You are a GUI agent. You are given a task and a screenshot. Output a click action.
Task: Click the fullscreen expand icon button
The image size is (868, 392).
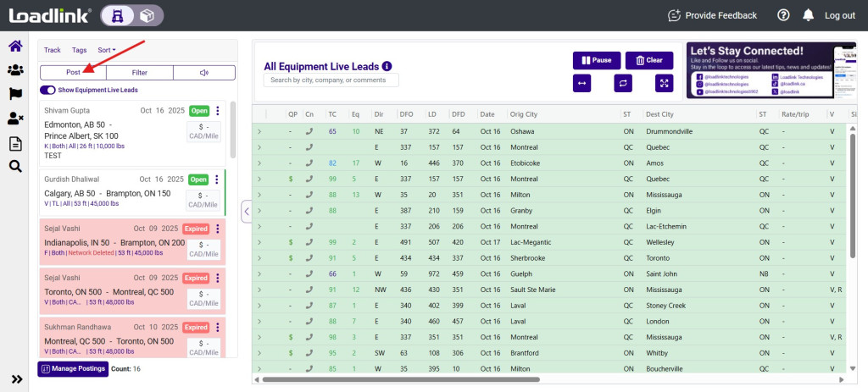click(664, 83)
